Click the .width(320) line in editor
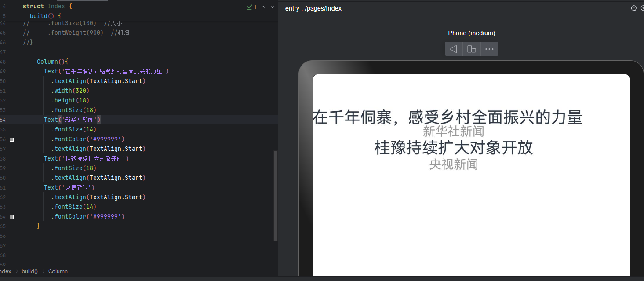This screenshot has width=644, height=281. pyautogui.click(x=70, y=91)
